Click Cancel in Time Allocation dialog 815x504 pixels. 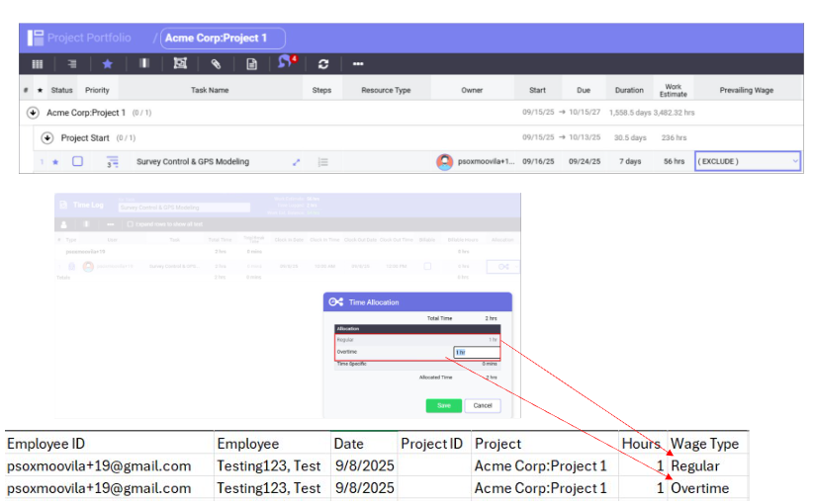(482, 405)
